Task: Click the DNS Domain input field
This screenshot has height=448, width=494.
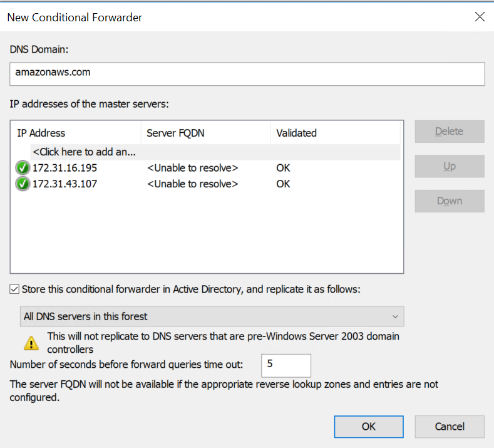Action: pos(247,74)
